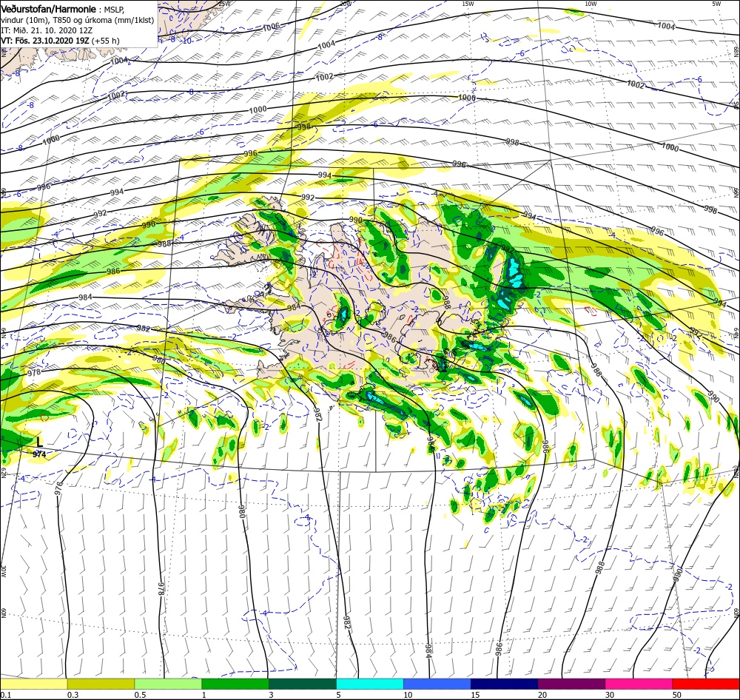Click the '15W' longitude label

pos(468,4)
